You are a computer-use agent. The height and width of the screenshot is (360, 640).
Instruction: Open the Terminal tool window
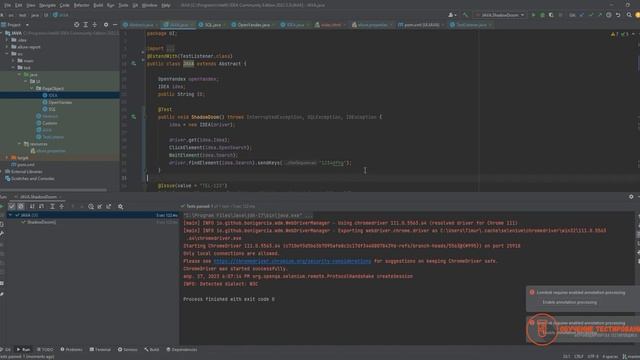[100, 349]
